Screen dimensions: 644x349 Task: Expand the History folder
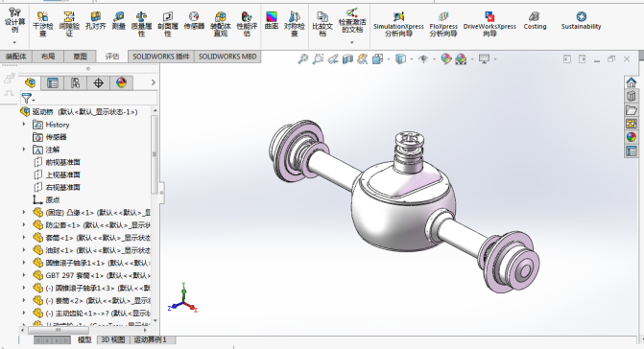[24, 125]
